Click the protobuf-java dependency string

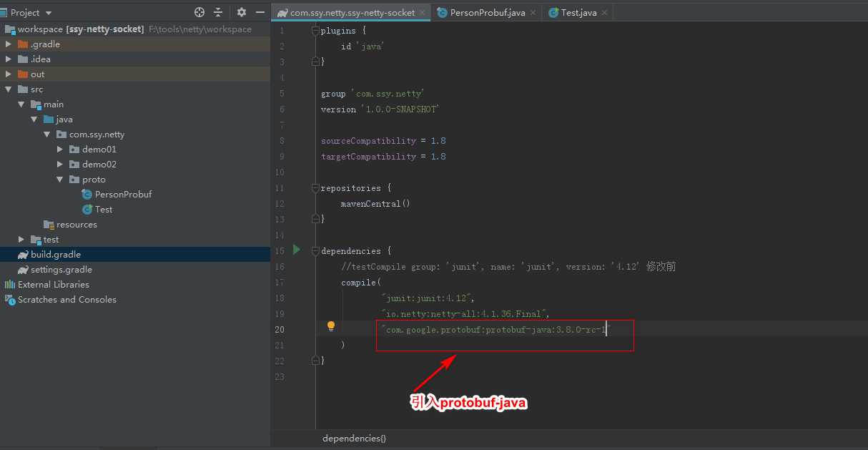[x=496, y=329]
